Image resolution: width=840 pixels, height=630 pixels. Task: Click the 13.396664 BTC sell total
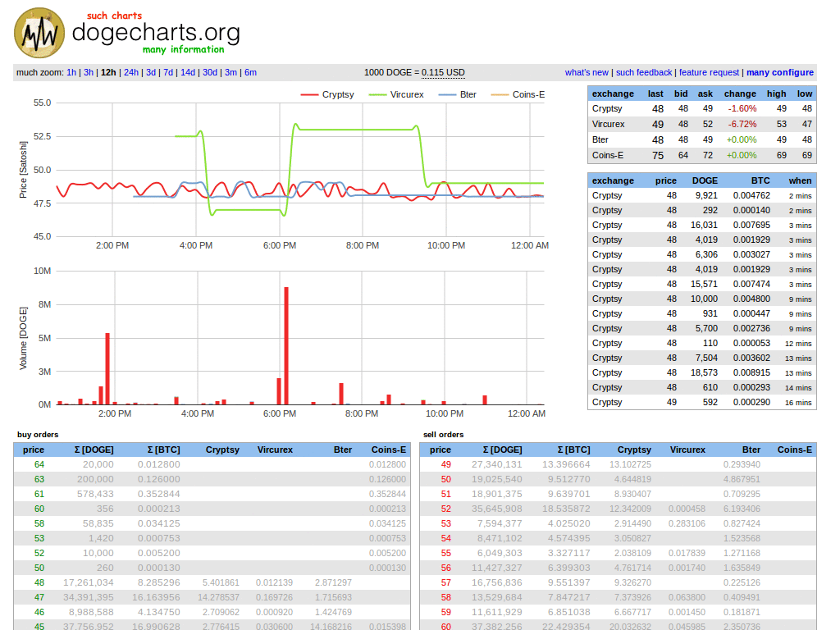tap(566, 464)
